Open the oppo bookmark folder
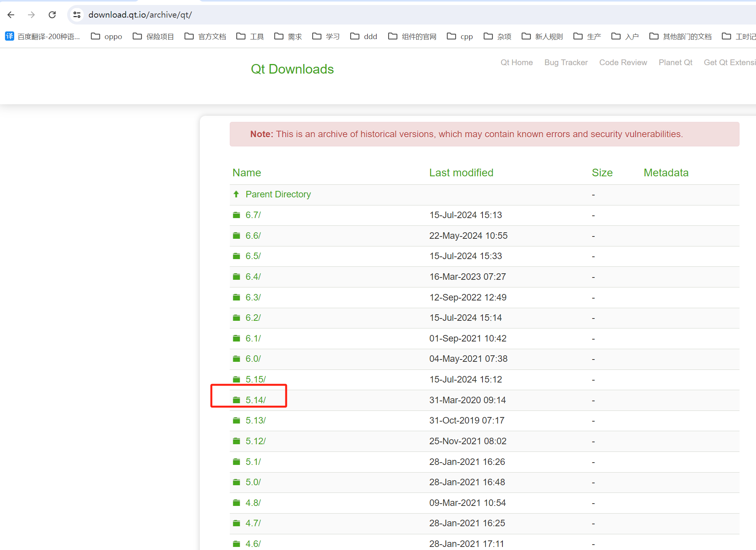This screenshot has width=756, height=550. (x=107, y=36)
